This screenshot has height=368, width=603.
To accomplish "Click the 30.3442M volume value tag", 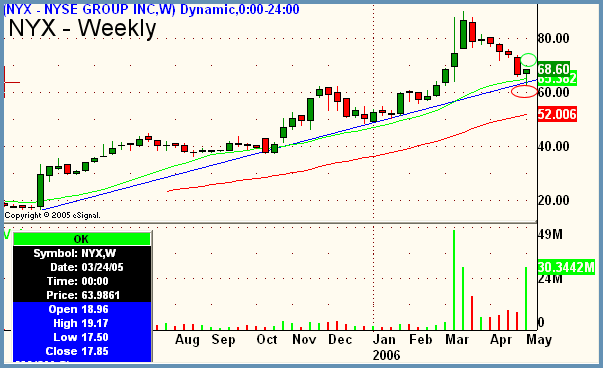I will (566, 267).
